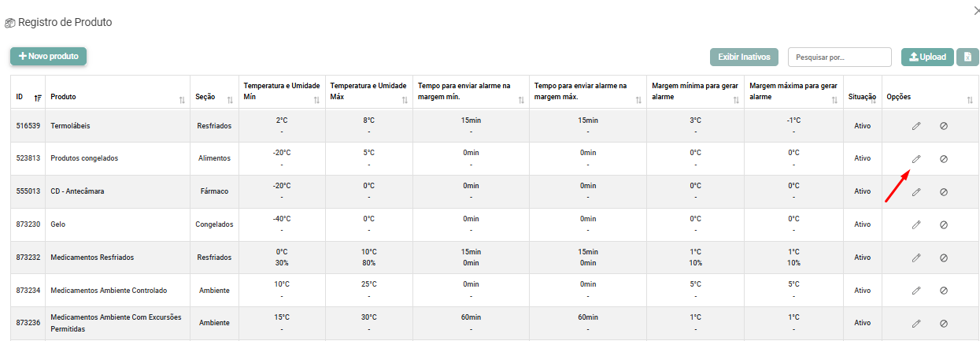Deactivate the Gelo product row
Screen dimensions: 980x341
944,225
